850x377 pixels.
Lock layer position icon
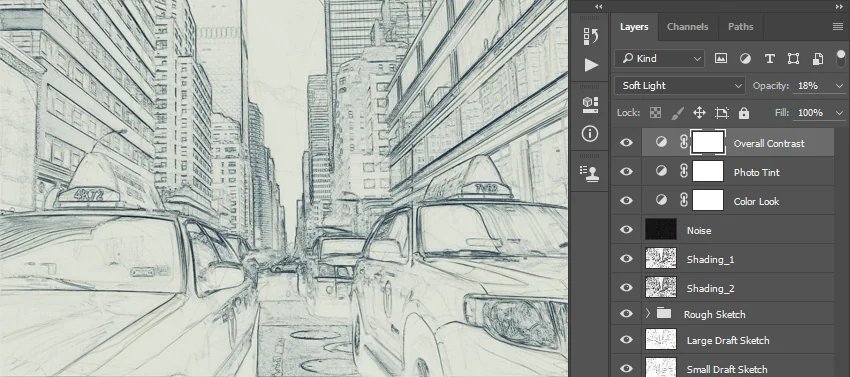coord(699,113)
